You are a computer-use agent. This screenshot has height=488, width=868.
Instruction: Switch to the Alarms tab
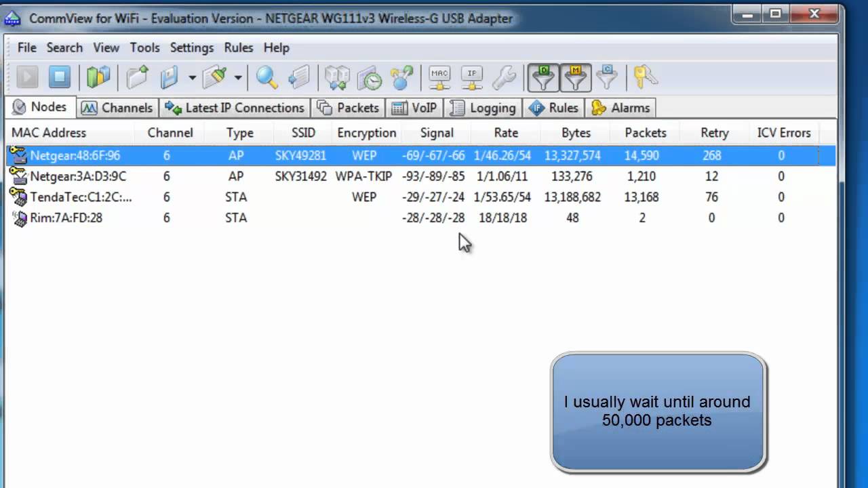pos(620,108)
